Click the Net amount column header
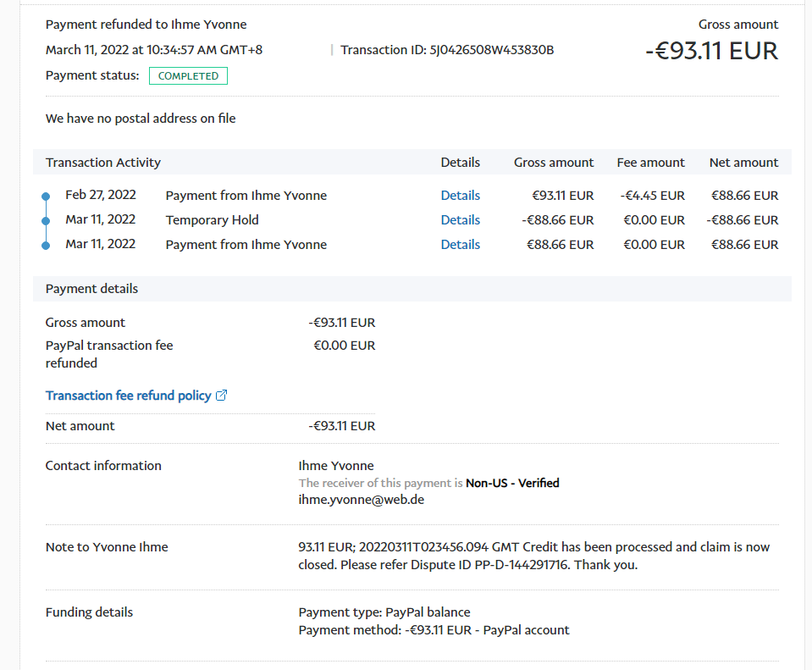Viewport: 812px width, 670px height. tap(743, 163)
